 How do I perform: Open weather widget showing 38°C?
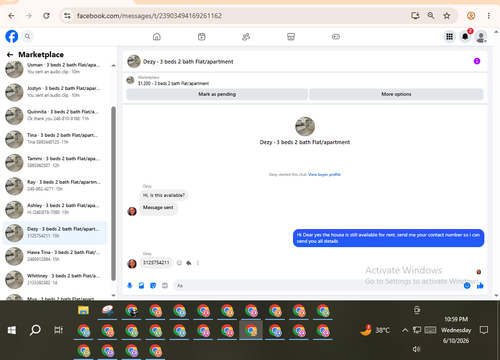[x=375, y=330]
